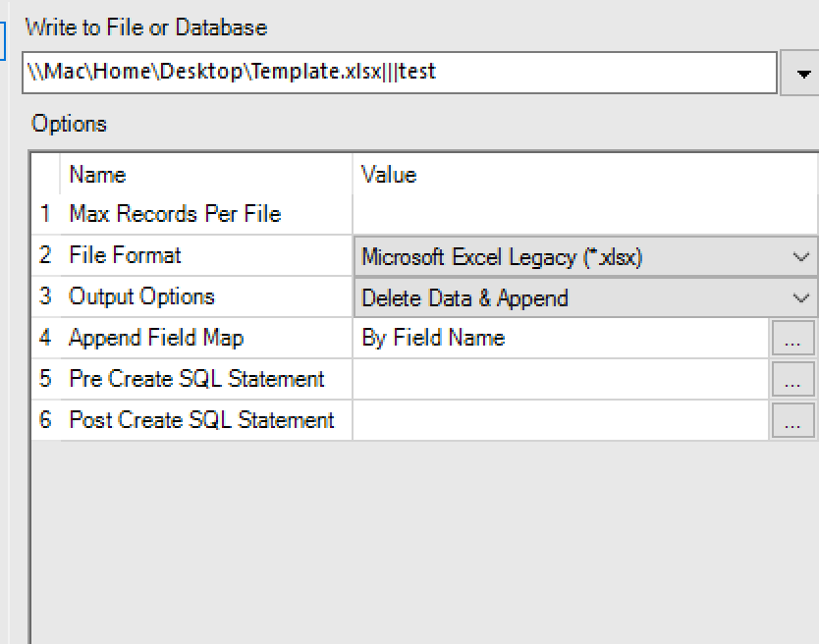
Task: Open the Post Create SQL Statement editor button
Action: coord(792,421)
